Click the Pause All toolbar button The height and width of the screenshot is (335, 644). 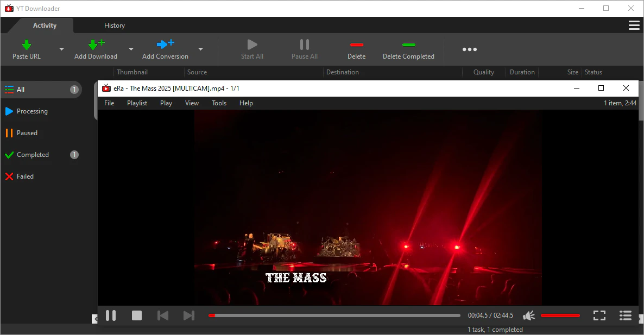tap(304, 49)
